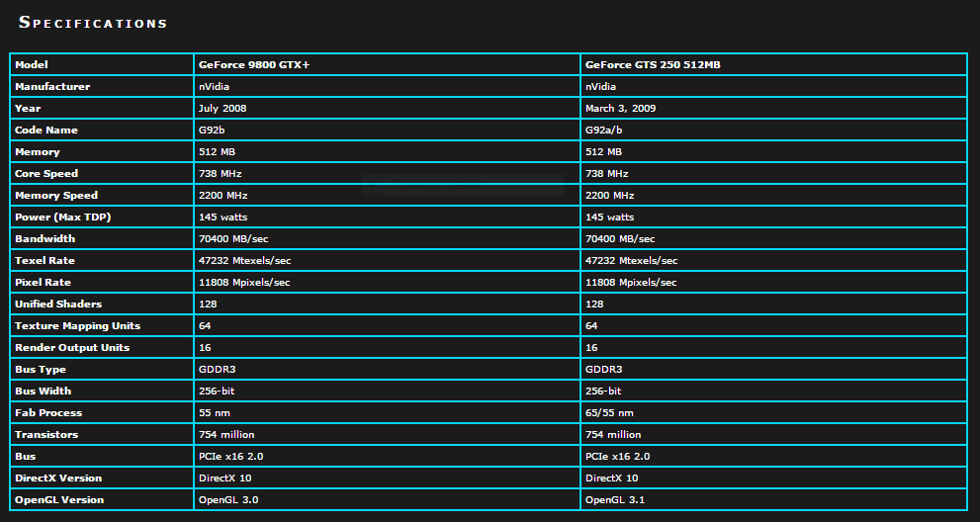Click the "G92b" code name cell

tap(213, 130)
